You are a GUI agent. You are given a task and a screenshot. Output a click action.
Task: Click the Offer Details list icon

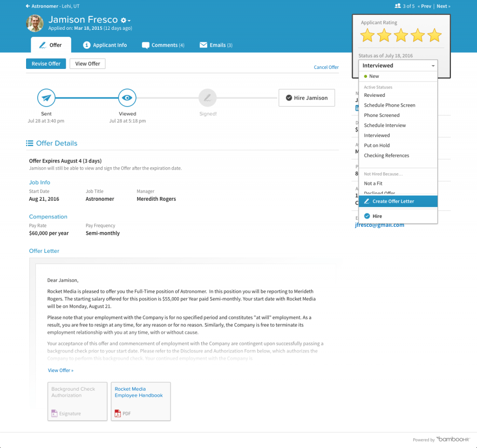point(29,143)
